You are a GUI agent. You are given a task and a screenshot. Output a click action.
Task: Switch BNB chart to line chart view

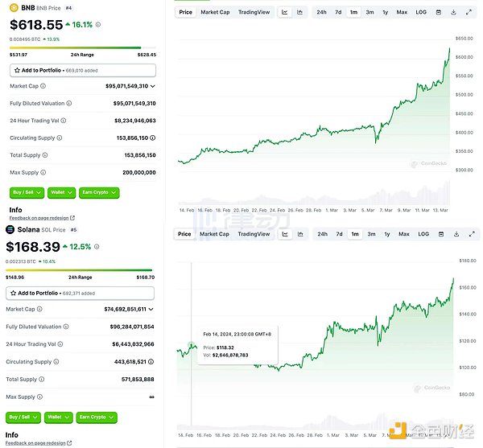tap(284, 12)
